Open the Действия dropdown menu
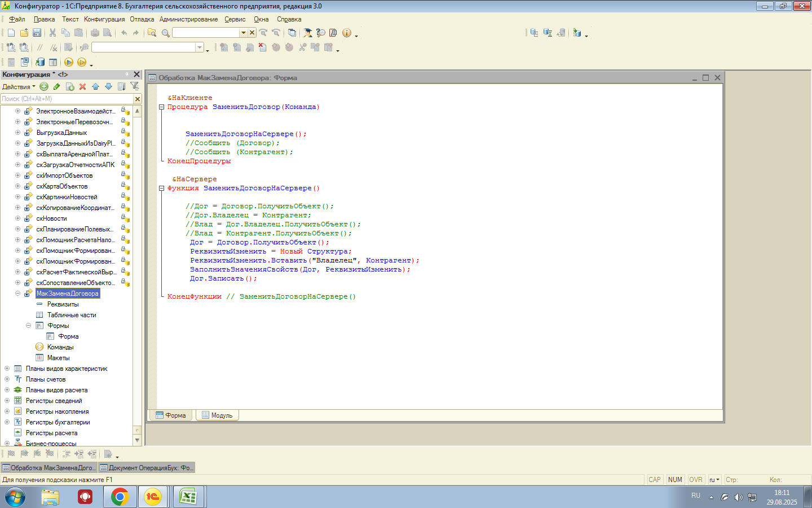Image resolution: width=812 pixels, height=508 pixels. [19, 87]
